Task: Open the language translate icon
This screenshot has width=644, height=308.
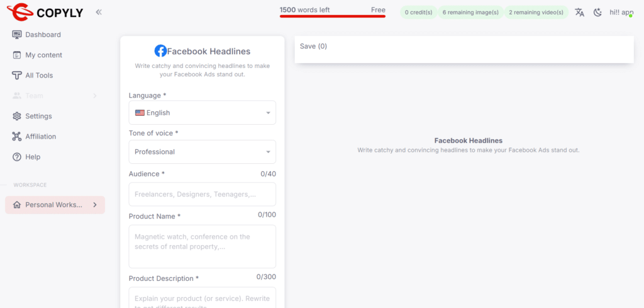Action: coord(579,13)
